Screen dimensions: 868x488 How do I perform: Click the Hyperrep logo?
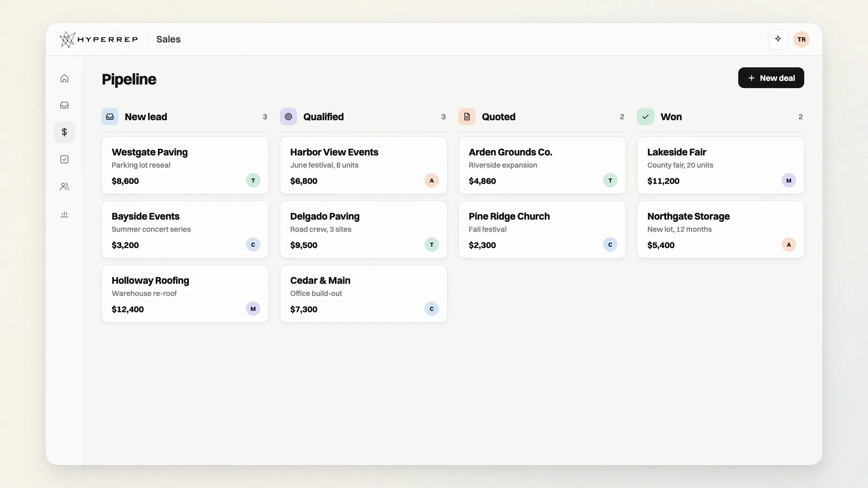pyautogui.click(x=99, y=39)
